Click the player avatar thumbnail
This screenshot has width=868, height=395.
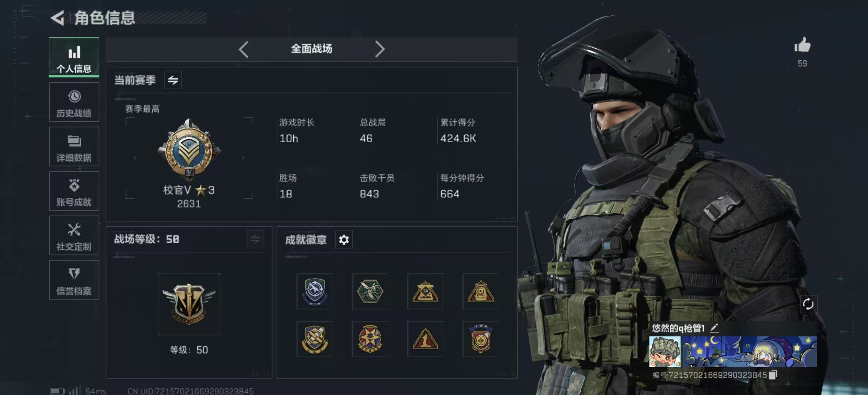665,352
